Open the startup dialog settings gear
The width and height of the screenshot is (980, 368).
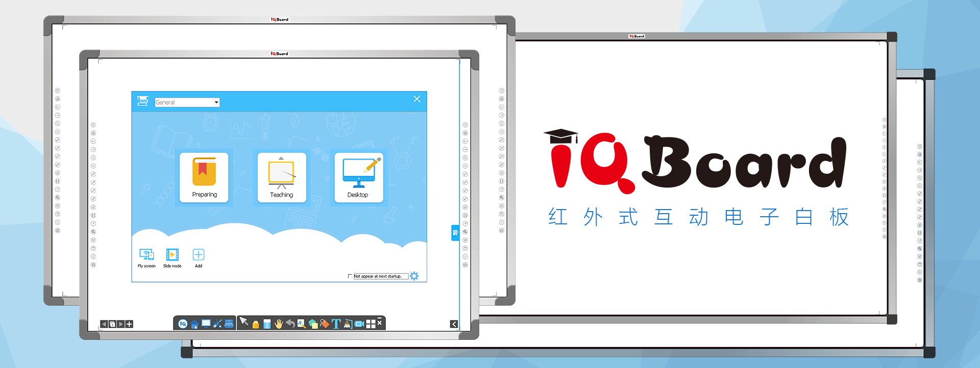(414, 276)
